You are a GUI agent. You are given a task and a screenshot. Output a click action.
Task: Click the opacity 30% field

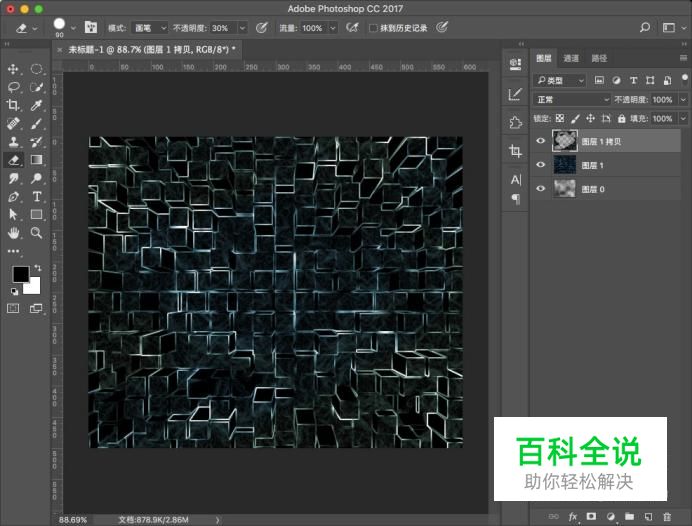tap(224, 28)
